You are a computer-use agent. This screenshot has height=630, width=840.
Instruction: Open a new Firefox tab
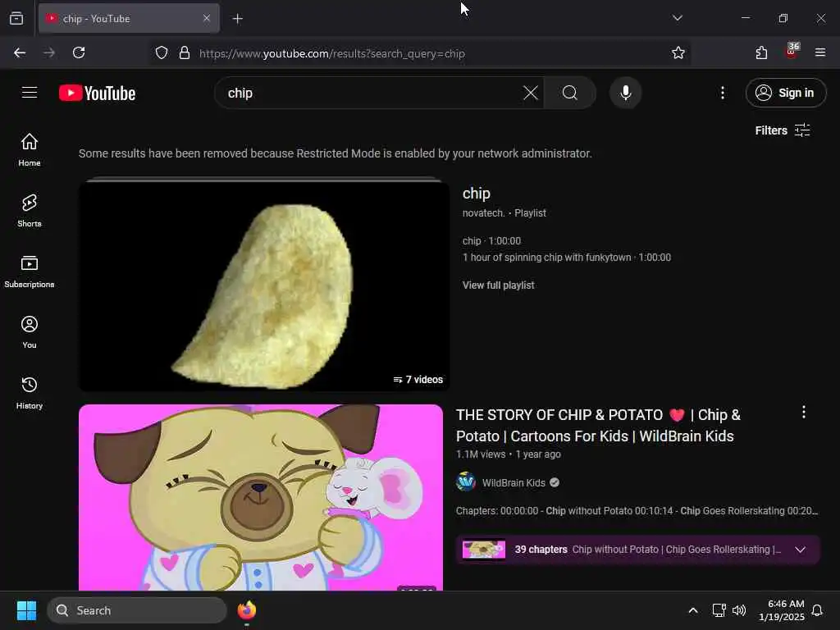coord(237,19)
